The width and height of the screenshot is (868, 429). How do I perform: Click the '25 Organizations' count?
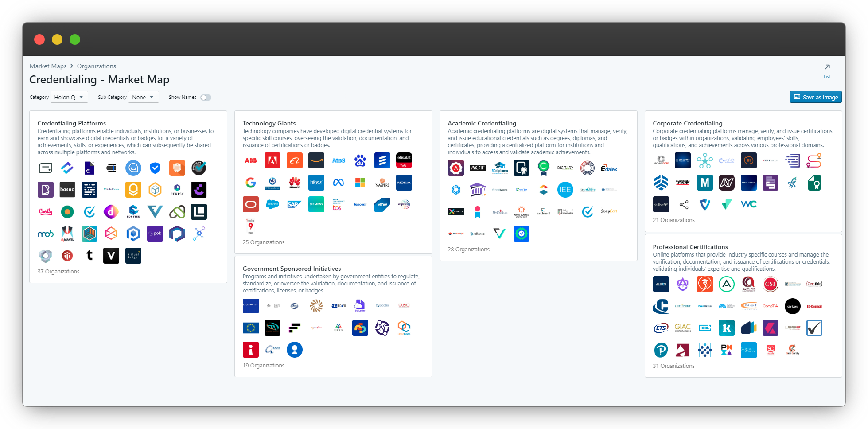[264, 242]
